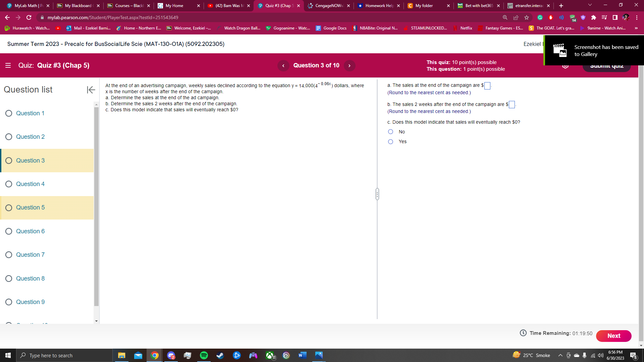
Task: Go to next question arrow
Action: 349,66
